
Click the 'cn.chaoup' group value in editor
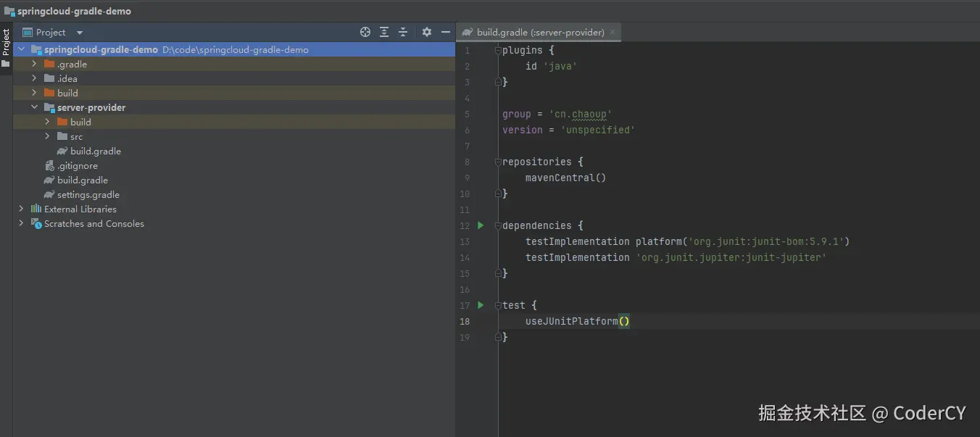point(581,114)
